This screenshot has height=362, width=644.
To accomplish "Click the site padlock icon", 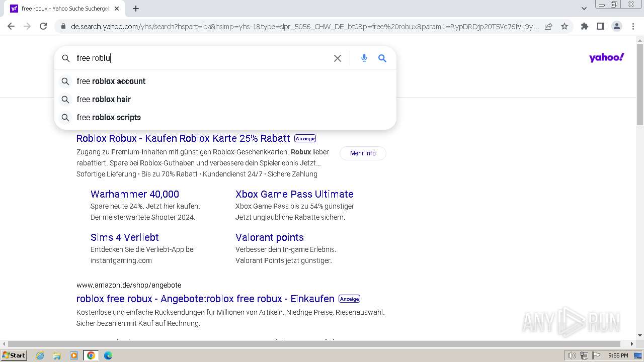I will [62, 26].
